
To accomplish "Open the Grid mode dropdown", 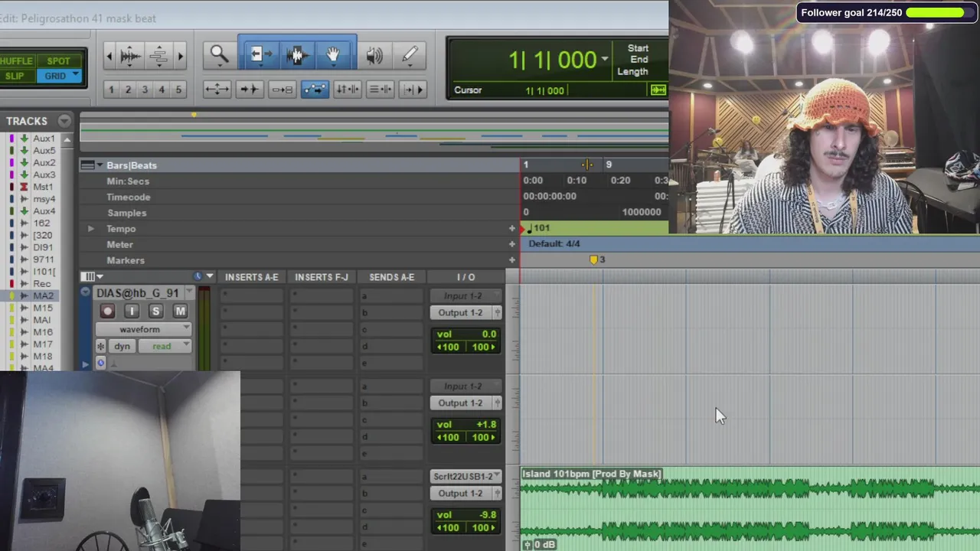I will pyautogui.click(x=76, y=76).
